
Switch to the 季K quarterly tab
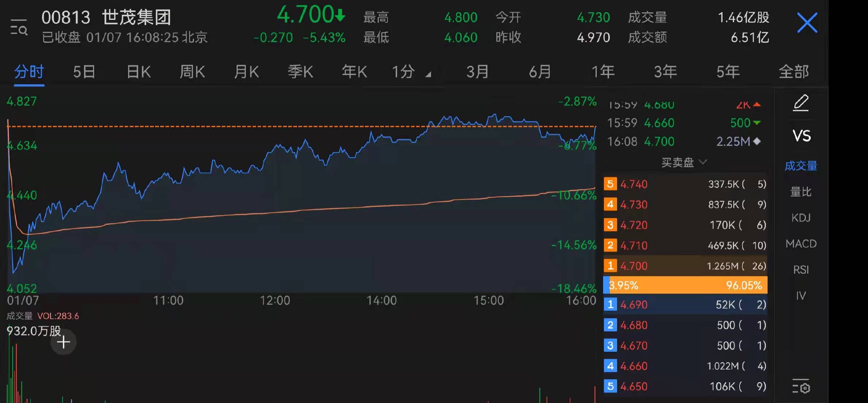click(x=300, y=72)
